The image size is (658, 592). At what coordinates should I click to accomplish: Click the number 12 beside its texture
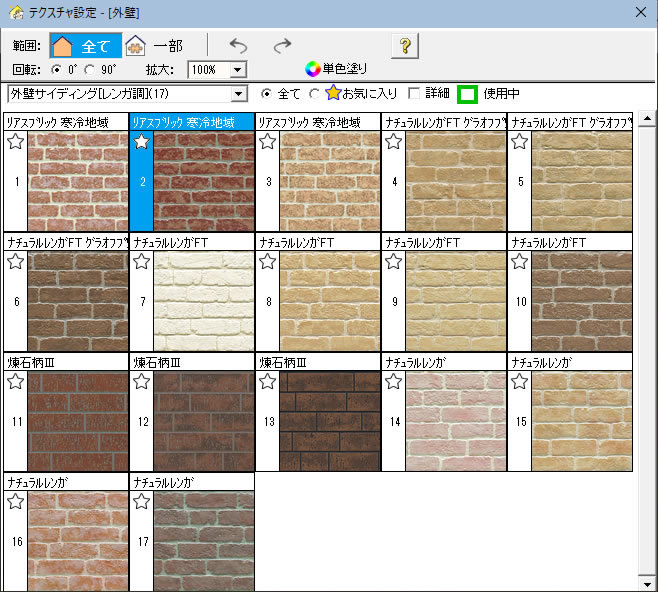click(143, 422)
